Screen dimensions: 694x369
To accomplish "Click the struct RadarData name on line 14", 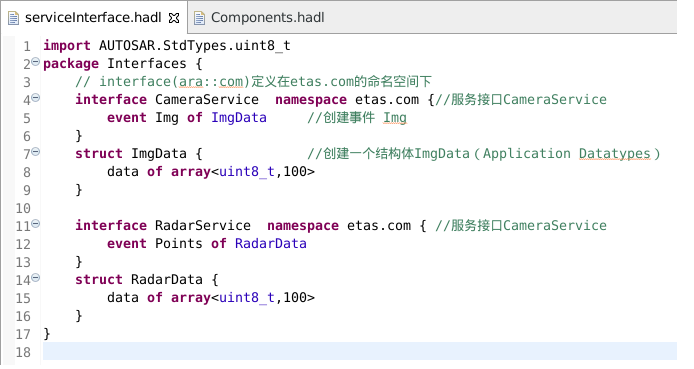I will (167, 280).
